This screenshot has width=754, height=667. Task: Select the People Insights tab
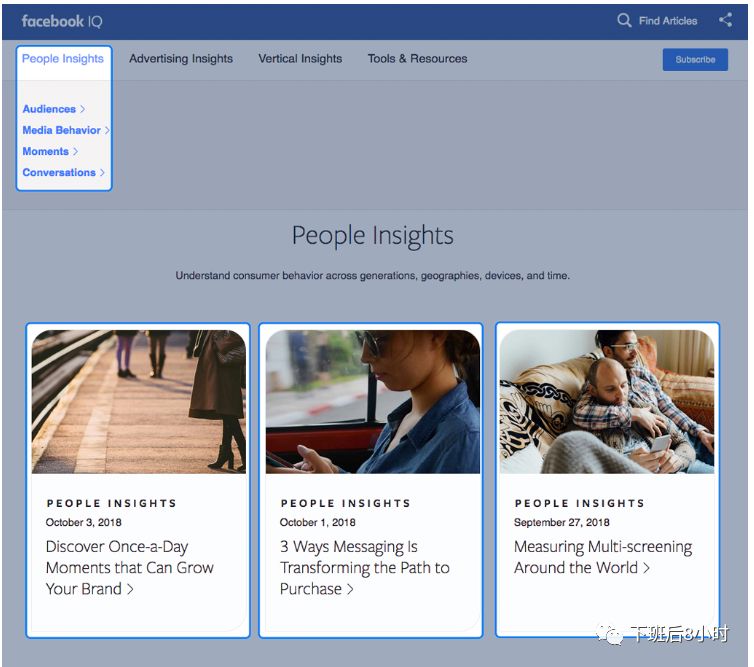click(x=63, y=59)
